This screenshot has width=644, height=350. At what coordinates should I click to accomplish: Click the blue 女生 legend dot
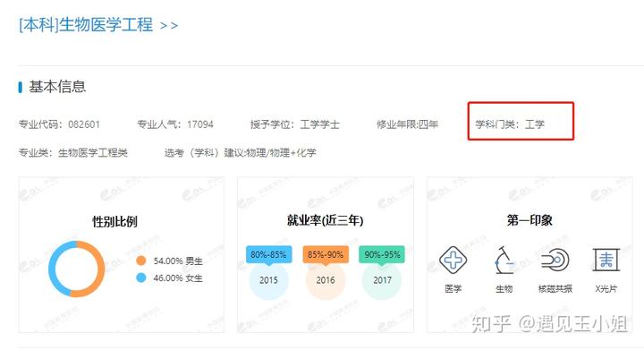[x=141, y=277]
